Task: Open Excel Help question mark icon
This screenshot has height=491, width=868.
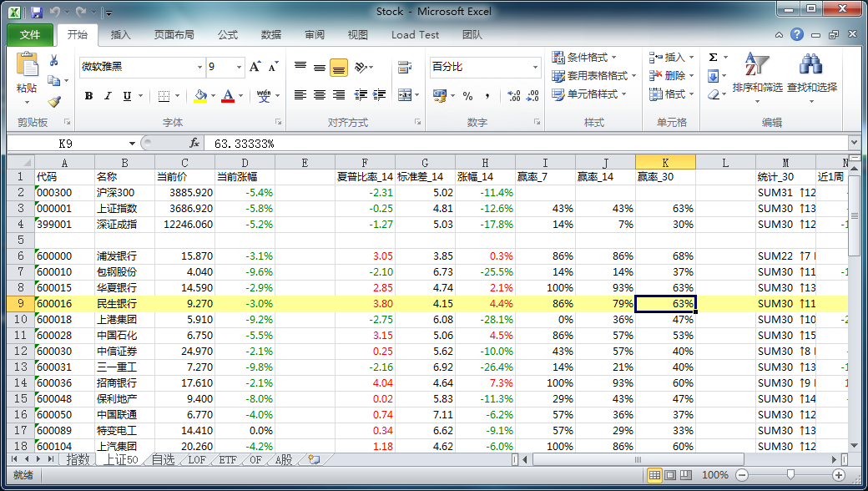Action: point(796,34)
